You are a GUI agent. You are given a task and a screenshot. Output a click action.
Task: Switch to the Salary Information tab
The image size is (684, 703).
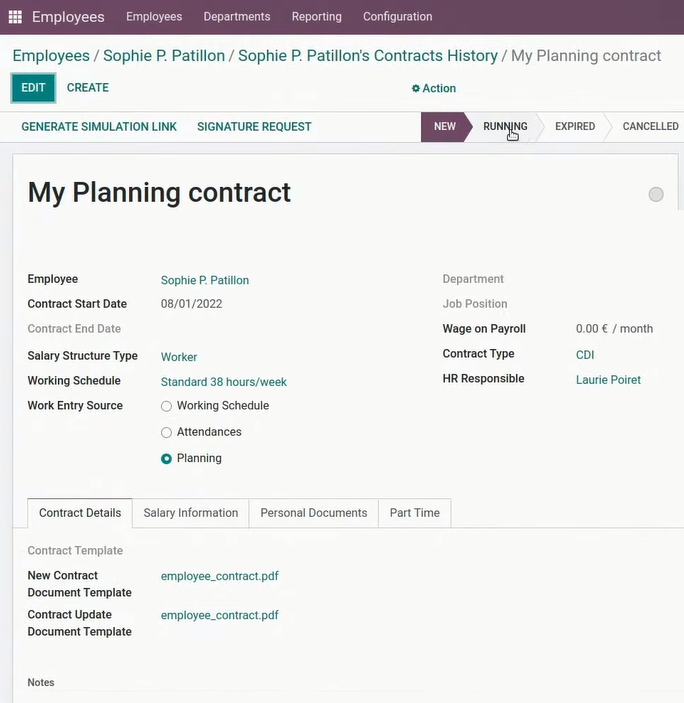190,513
